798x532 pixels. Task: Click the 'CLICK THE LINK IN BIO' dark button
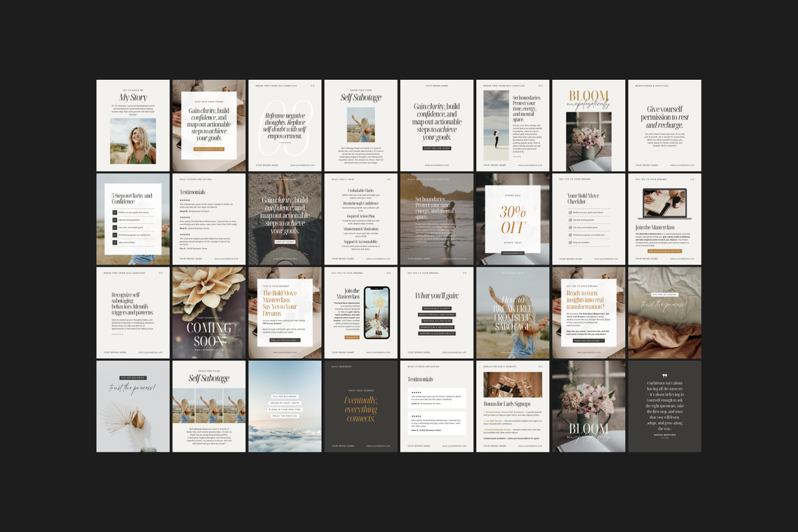(436, 148)
